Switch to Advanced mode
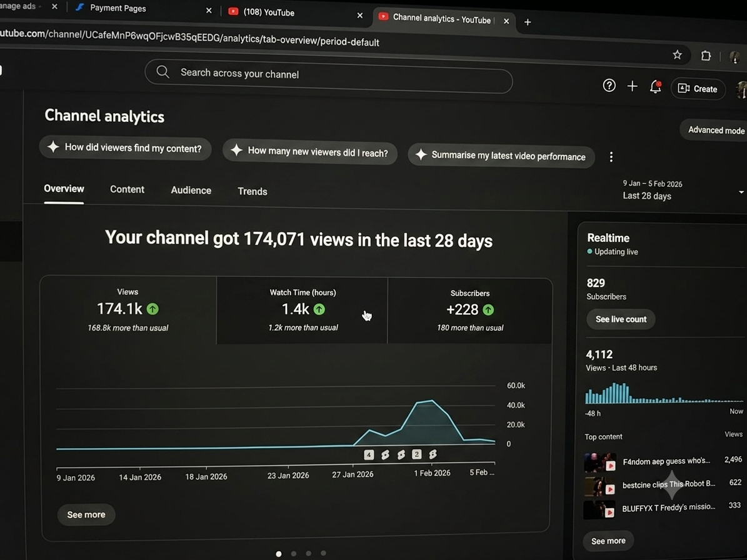The image size is (747, 560). click(715, 130)
